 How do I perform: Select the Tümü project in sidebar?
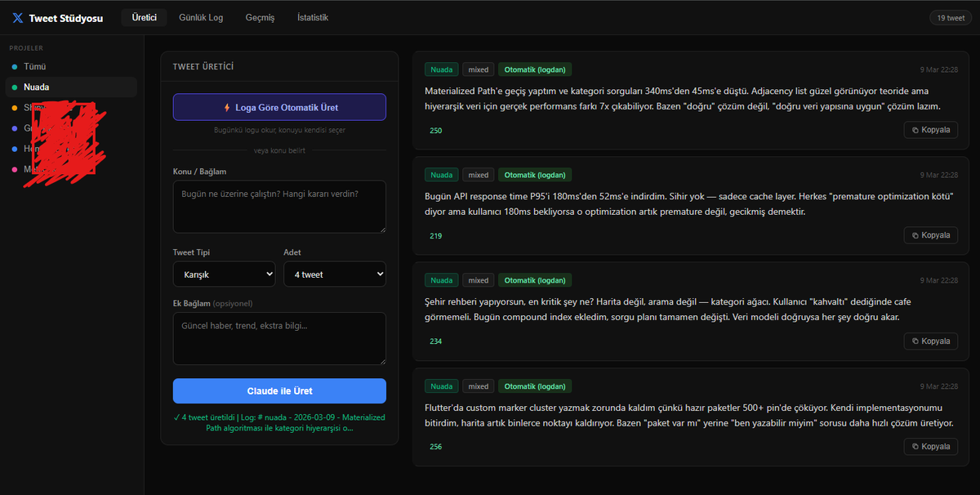point(71,67)
